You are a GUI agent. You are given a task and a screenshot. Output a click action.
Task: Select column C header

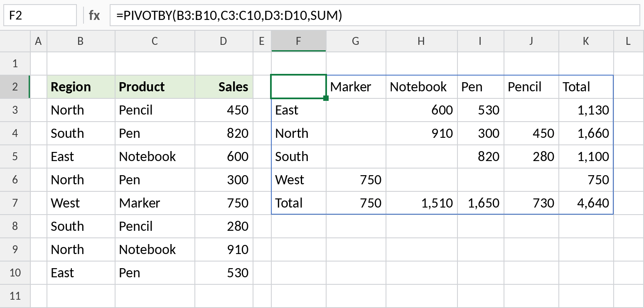click(155, 41)
